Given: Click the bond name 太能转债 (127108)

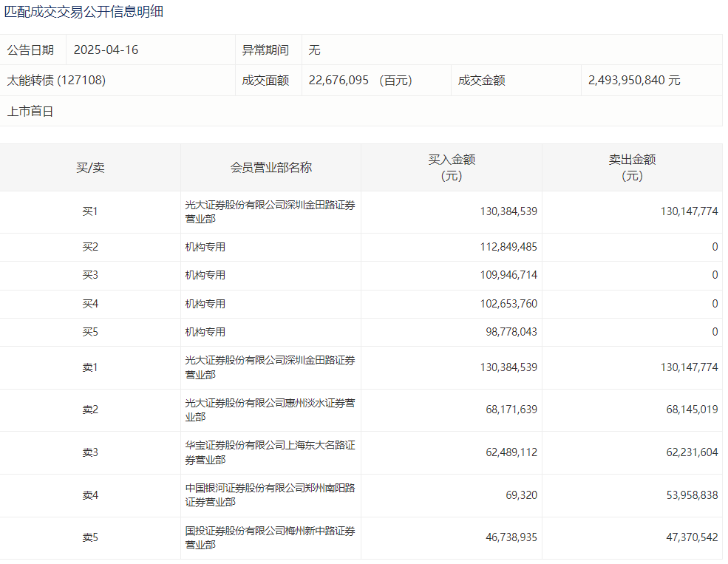Looking at the screenshot, I should 56,81.
